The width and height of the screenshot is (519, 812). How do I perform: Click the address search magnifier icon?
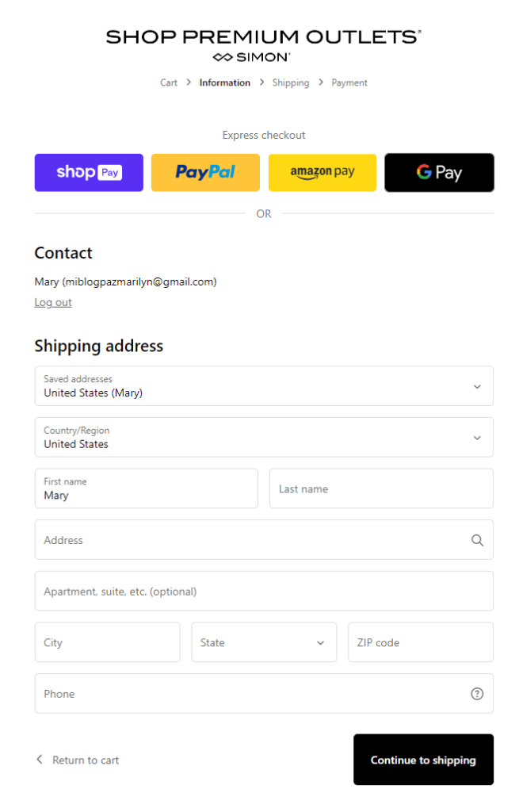pos(477,540)
